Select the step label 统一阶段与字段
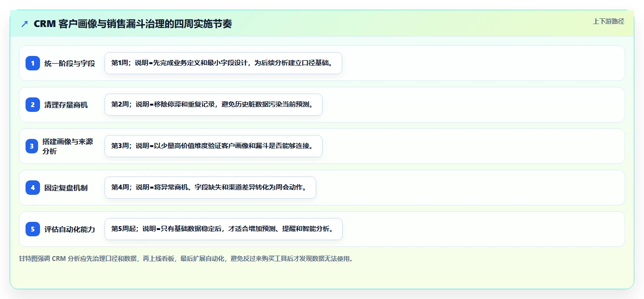This screenshot has height=299, width=644. pyautogui.click(x=69, y=63)
